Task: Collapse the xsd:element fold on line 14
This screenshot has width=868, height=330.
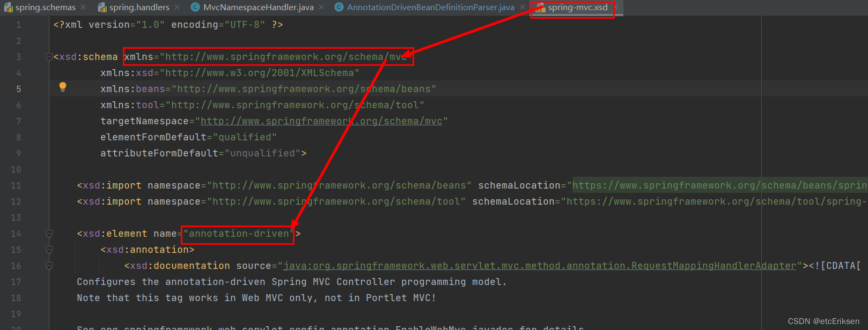Action: 49,234
